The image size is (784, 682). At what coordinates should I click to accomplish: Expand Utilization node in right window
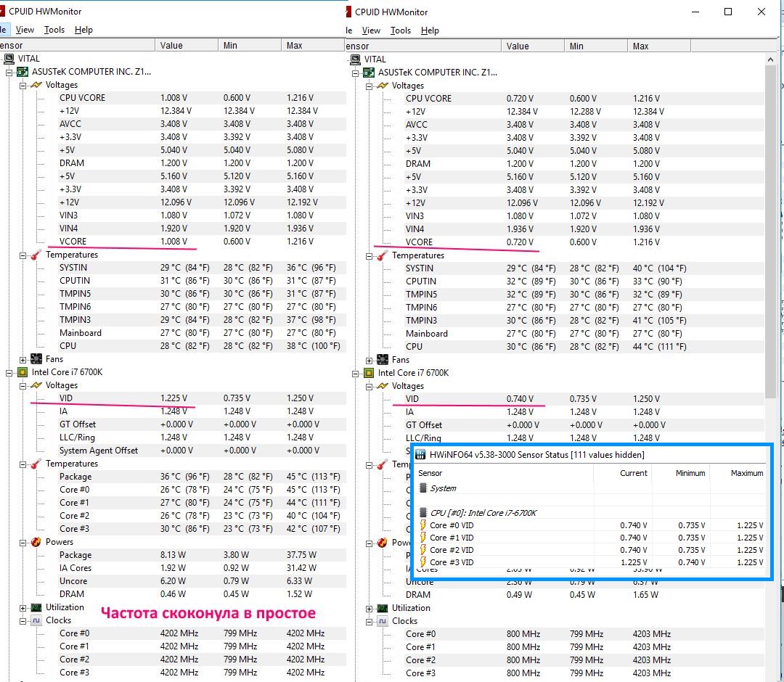[369, 609]
